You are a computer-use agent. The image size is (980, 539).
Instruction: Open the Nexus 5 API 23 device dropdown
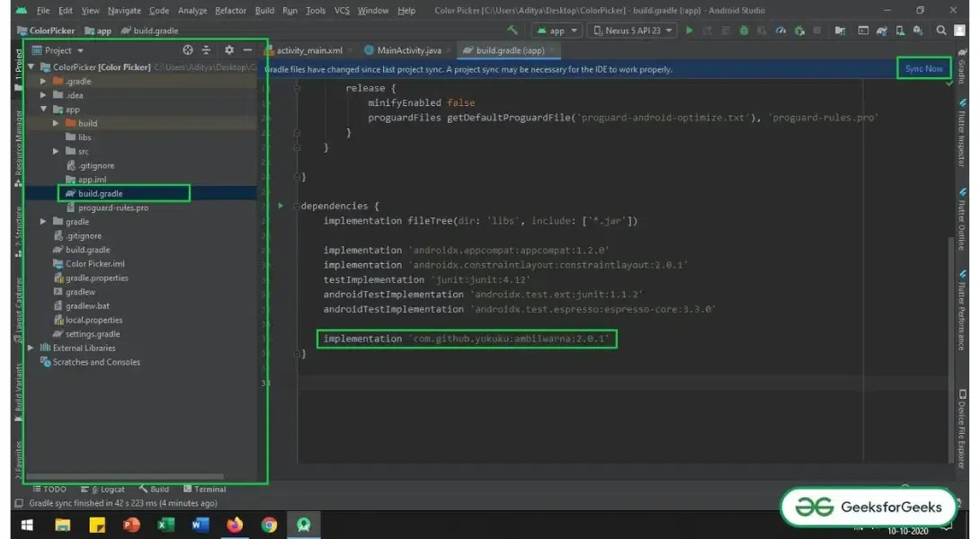coord(633,31)
